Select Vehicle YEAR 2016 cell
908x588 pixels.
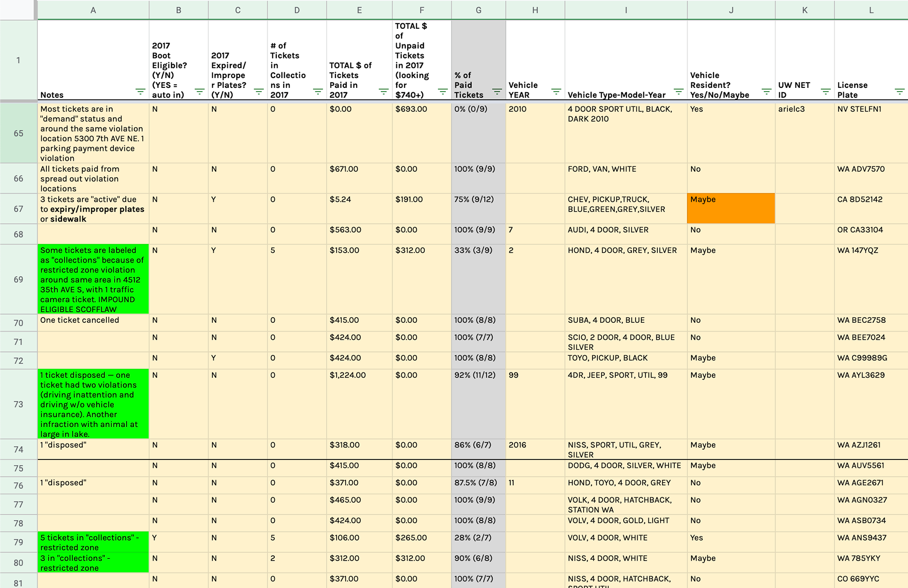point(535,449)
